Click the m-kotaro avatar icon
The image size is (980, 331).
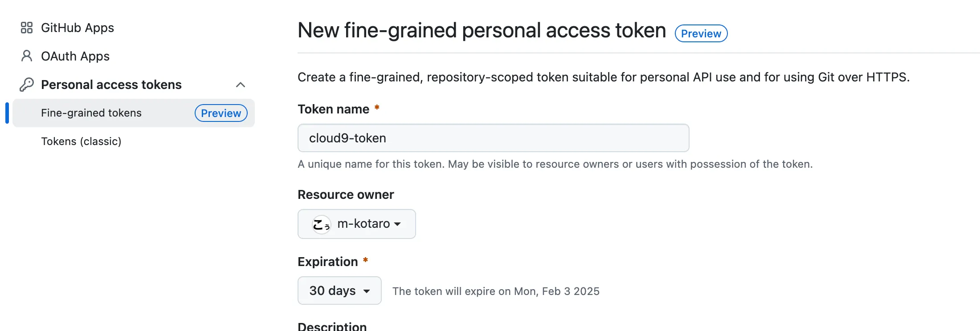click(x=321, y=224)
